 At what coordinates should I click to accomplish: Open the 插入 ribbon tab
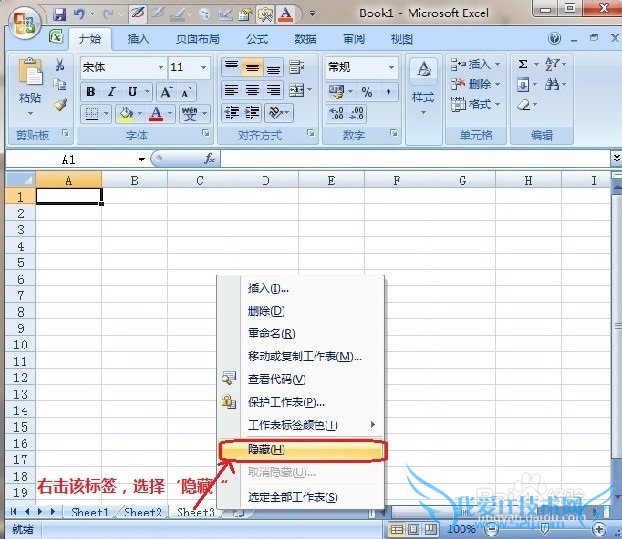(x=138, y=39)
